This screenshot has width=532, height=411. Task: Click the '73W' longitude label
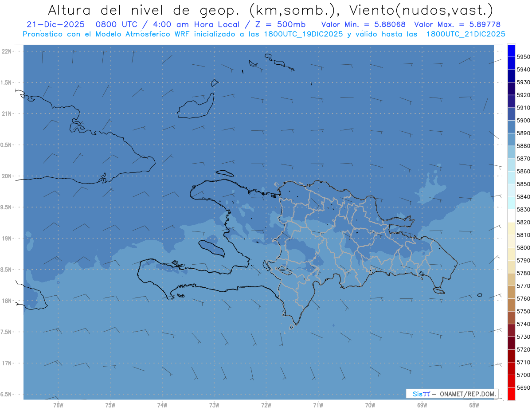coord(214,405)
